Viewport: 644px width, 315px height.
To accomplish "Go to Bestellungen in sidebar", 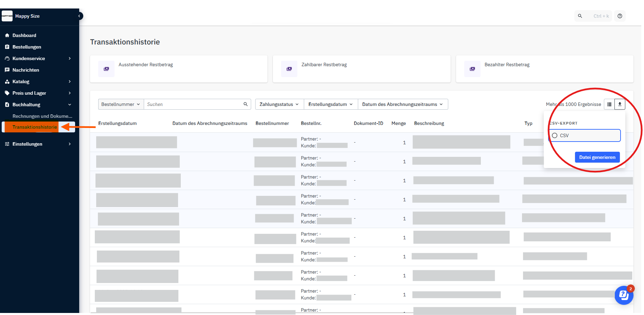I will pos(27,47).
